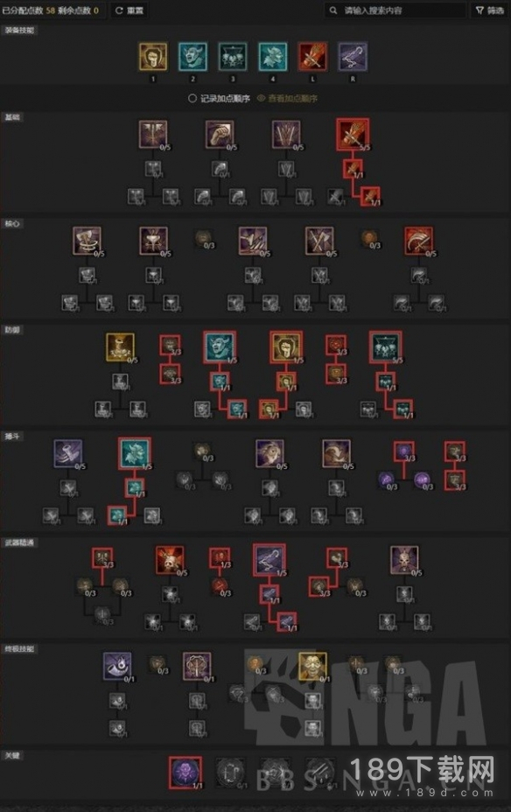Click the 5/5 red skill in 基础 row
Image resolution: width=511 pixels, height=812 pixels.
coord(353,134)
